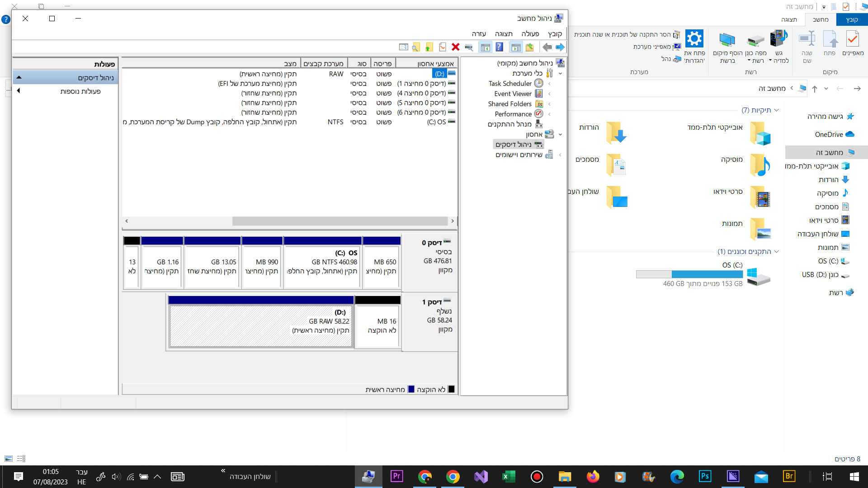868x488 pixels.
Task: Select the (D:) 58.22 GB RAW partition
Action: [261, 322]
